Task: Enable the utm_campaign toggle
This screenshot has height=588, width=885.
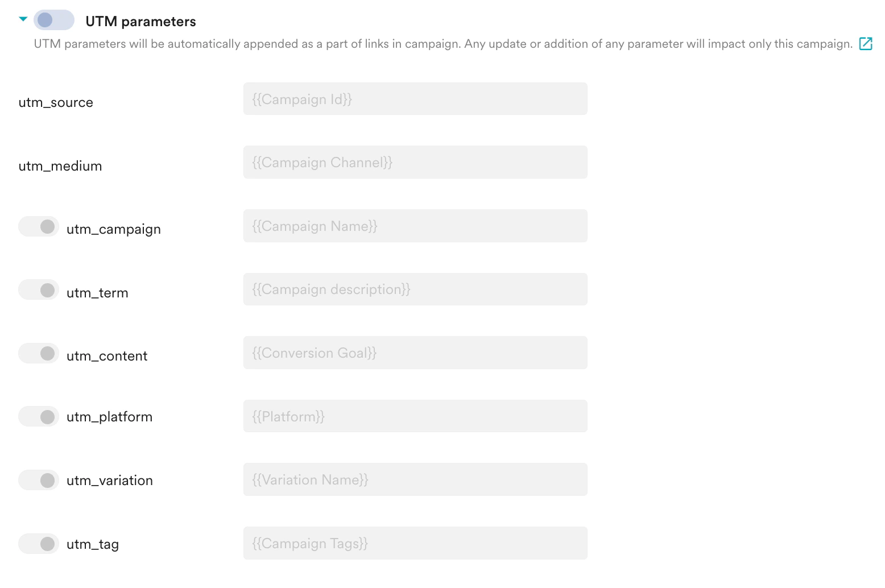Action: [39, 226]
